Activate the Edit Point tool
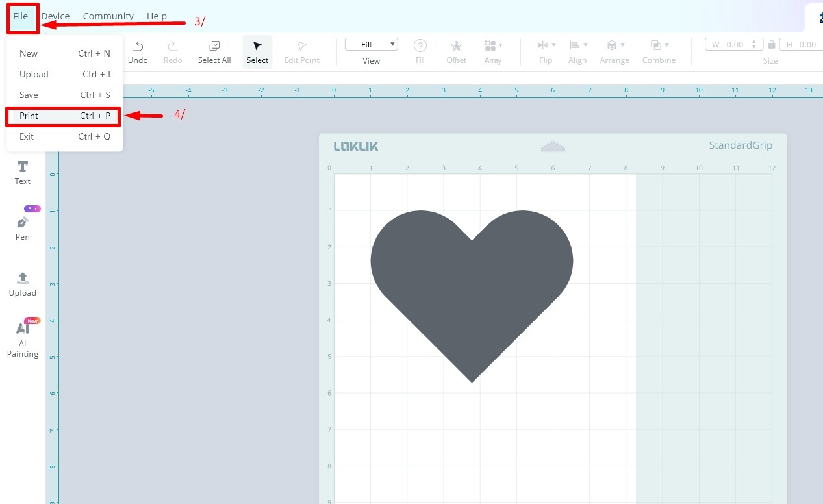 (301, 52)
